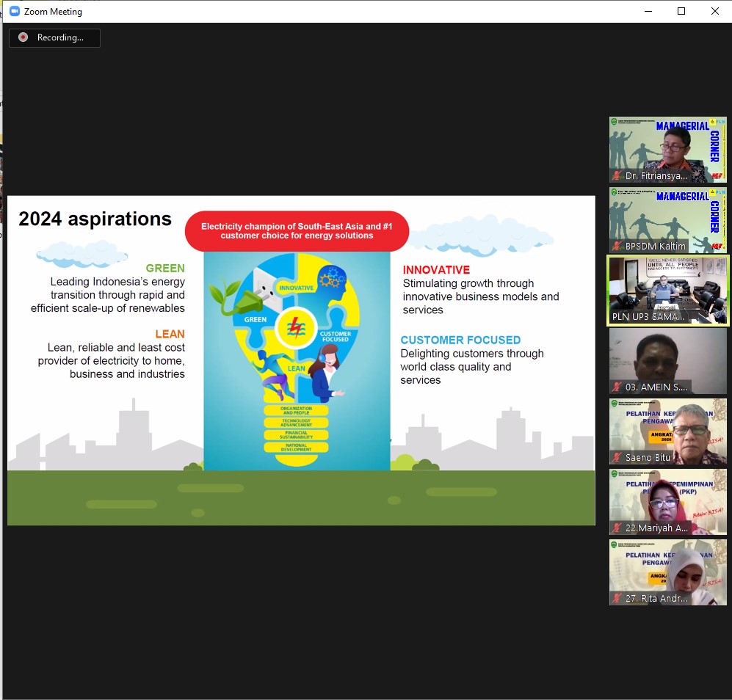Select BPSDM Kaltim video thumbnail

[x=667, y=220]
